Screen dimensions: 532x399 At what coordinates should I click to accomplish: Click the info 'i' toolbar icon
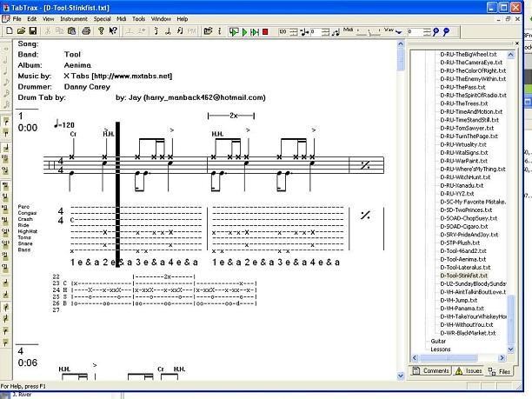(x=220, y=31)
